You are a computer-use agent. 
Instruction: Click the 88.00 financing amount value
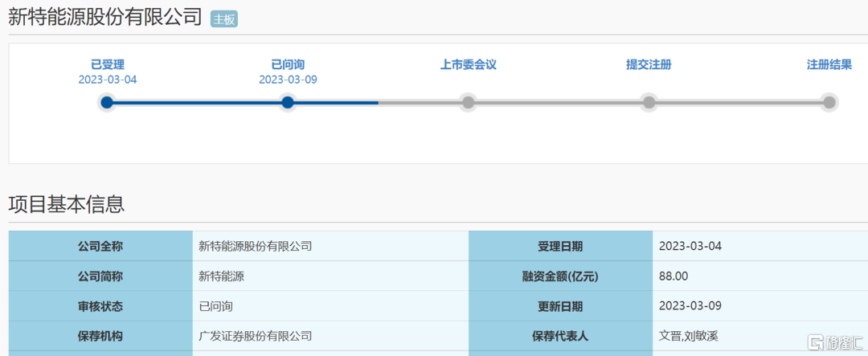pyautogui.click(x=674, y=276)
